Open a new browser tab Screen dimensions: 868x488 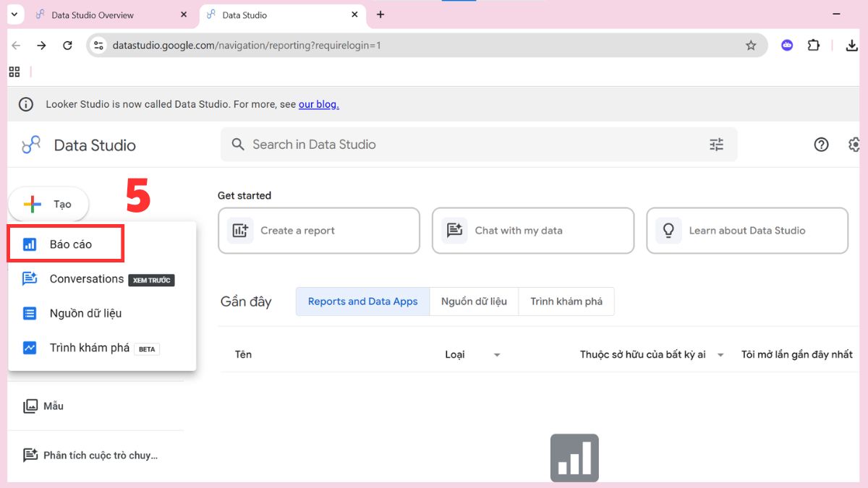[x=380, y=14]
